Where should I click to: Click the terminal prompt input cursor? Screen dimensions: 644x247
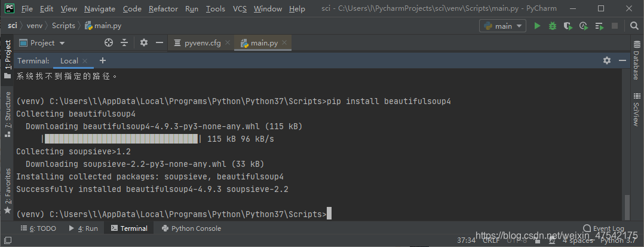pos(329,214)
